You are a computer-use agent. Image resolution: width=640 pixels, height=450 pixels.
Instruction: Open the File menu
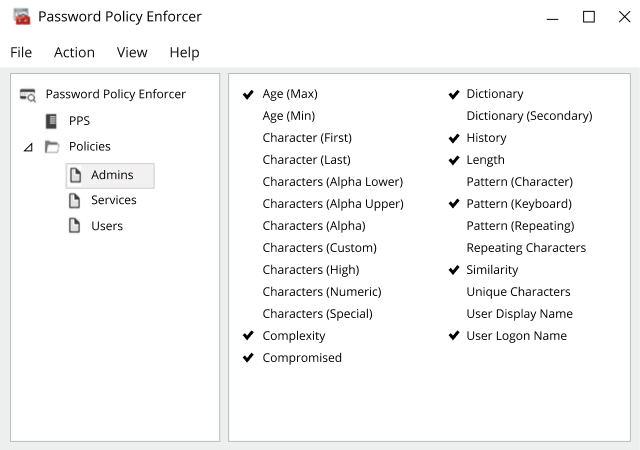pyautogui.click(x=21, y=52)
